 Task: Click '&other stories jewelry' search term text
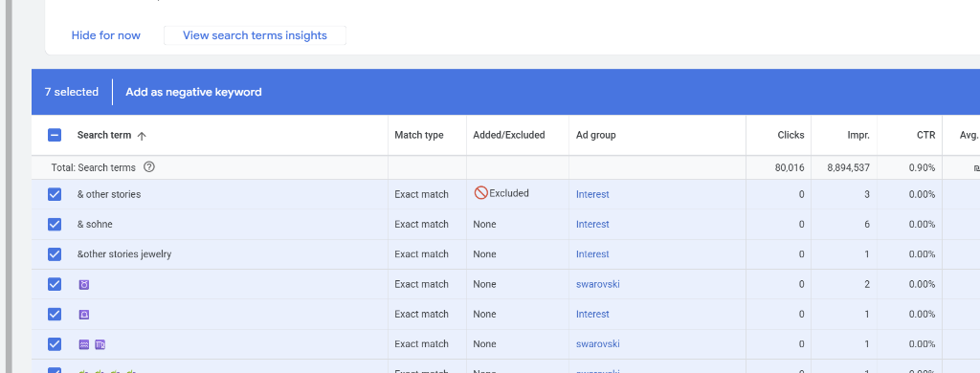click(124, 254)
